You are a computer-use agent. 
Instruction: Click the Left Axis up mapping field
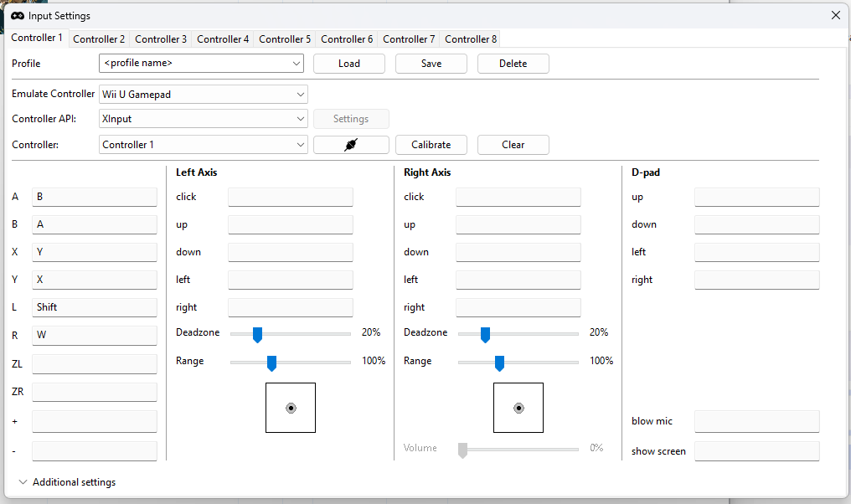[291, 224]
